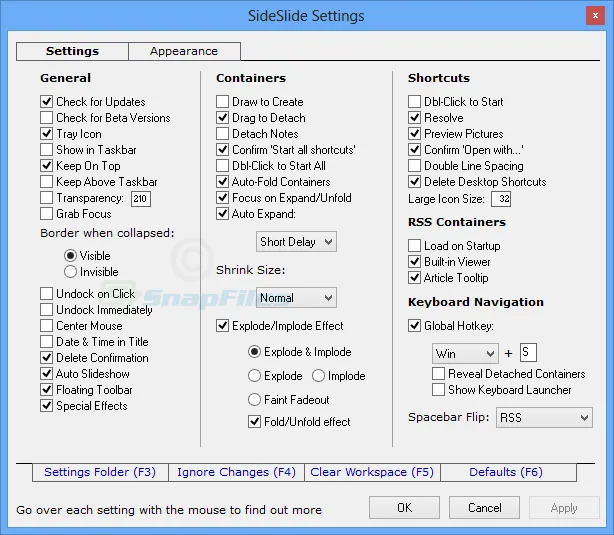614x535 pixels.
Task: Disable the Global Hotkey checkbox
Action: 414,326
